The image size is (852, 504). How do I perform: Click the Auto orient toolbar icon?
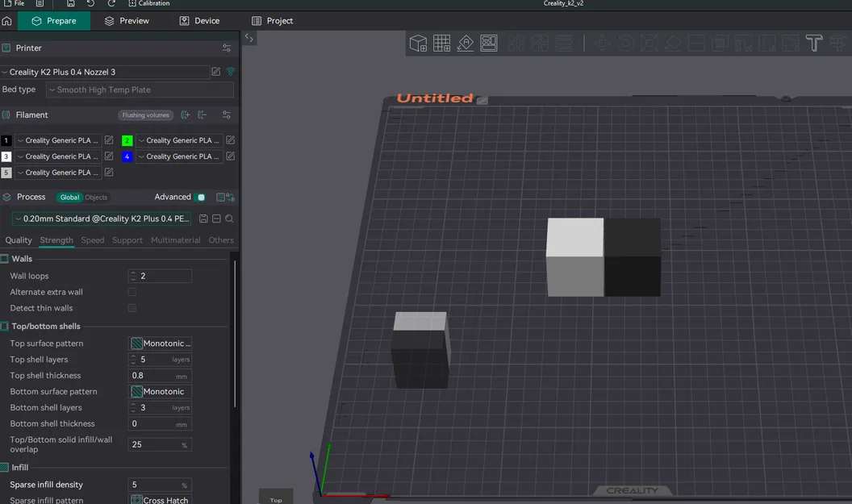pos(465,44)
